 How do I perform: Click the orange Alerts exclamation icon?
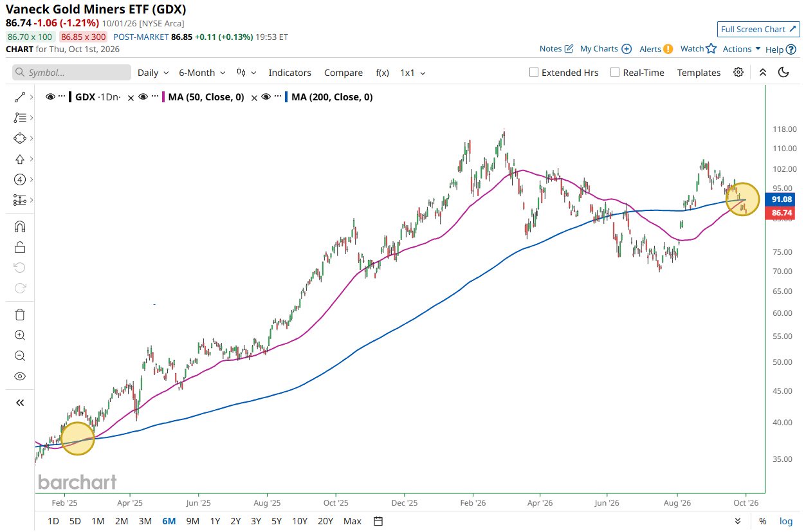[x=668, y=49]
